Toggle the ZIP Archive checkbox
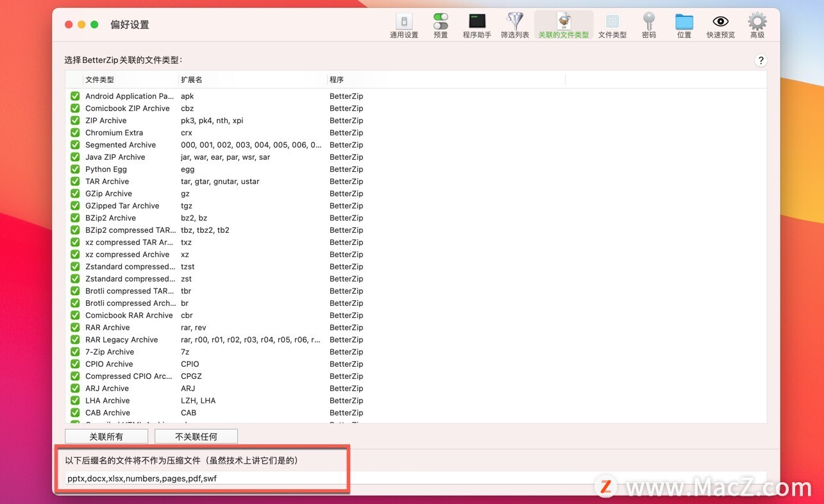The height and width of the screenshot is (504, 824). click(x=75, y=121)
